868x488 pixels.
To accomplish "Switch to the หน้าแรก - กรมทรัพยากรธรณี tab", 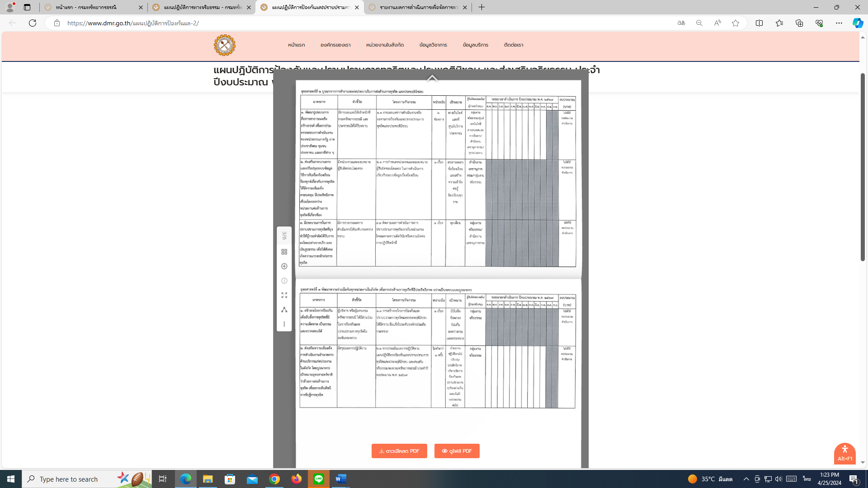I will 94,7.
